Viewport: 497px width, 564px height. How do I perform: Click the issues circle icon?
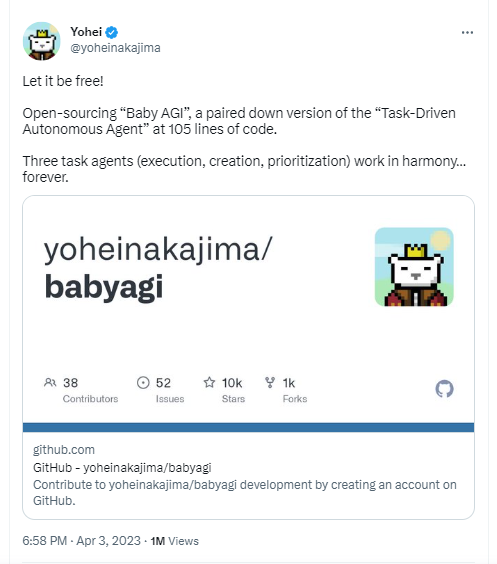click(x=143, y=382)
